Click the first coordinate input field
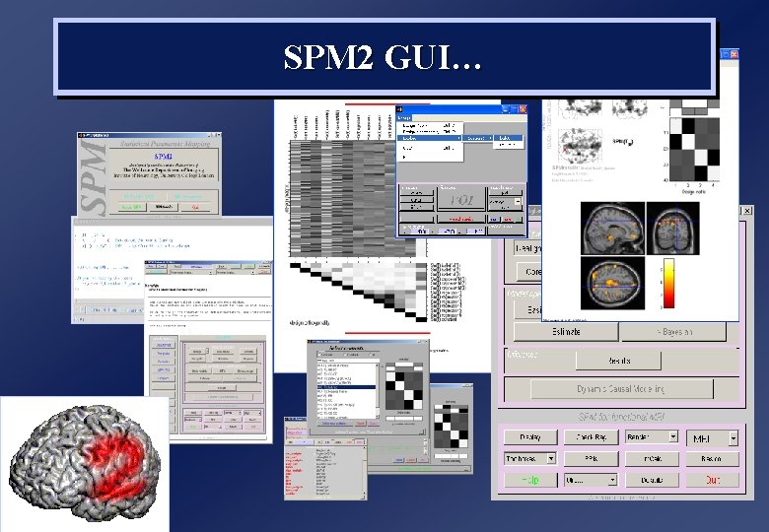This screenshot has height=532, width=769. click(417, 232)
